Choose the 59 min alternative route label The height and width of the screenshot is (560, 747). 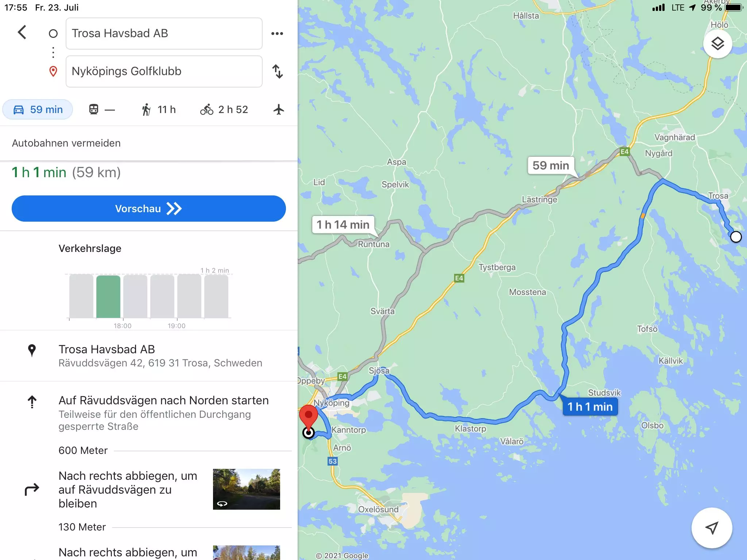[551, 166]
